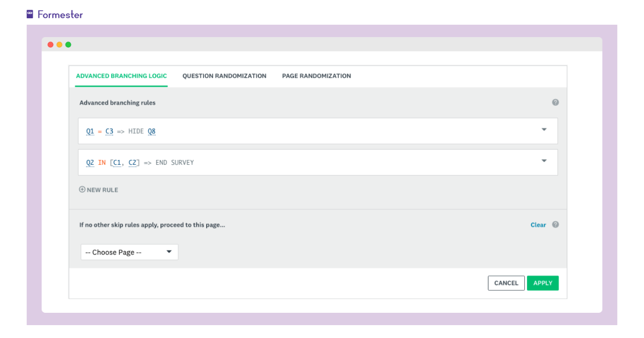This screenshot has height=338, width=644.
Task: Open the help tooltip beside Advanced branching rules
Action: (555, 102)
